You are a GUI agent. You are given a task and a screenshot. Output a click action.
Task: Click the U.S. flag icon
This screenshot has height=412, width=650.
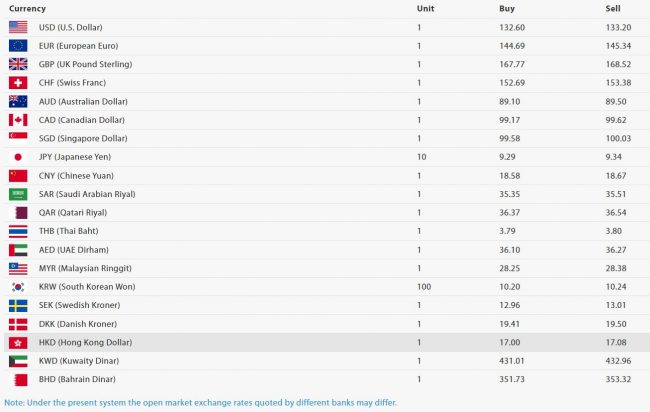click(18, 27)
